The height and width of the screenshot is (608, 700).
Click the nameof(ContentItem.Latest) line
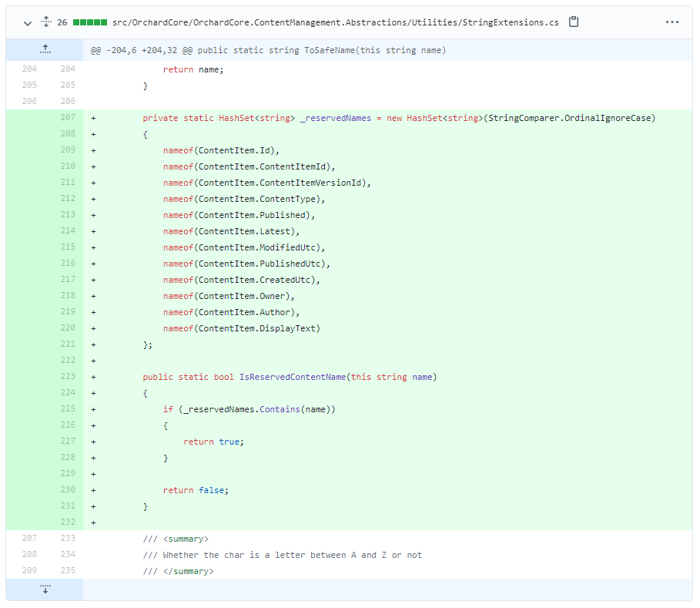click(231, 231)
